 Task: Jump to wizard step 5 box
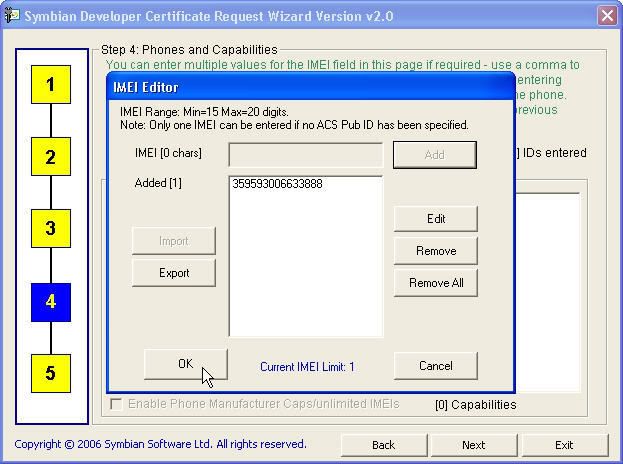pos(50,374)
